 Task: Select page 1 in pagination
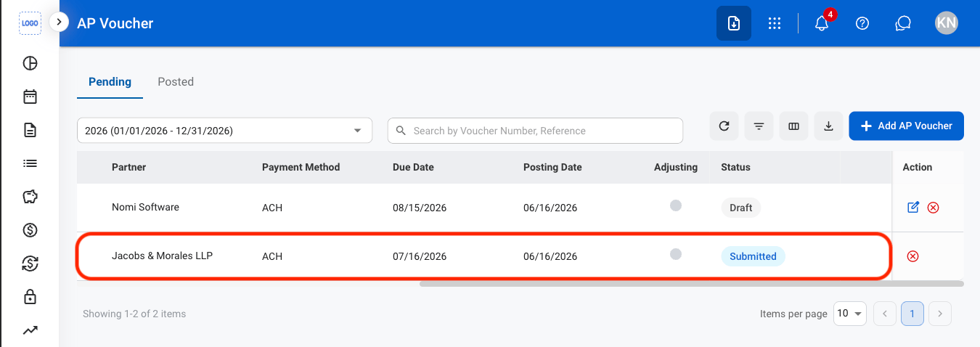pyautogui.click(x=912, y=314)
